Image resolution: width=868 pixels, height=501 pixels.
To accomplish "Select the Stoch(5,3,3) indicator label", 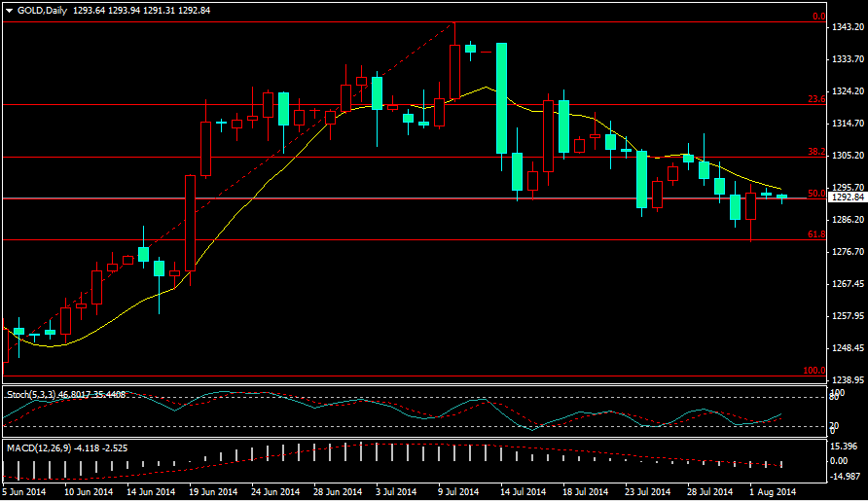I will [x=31, y=395].
